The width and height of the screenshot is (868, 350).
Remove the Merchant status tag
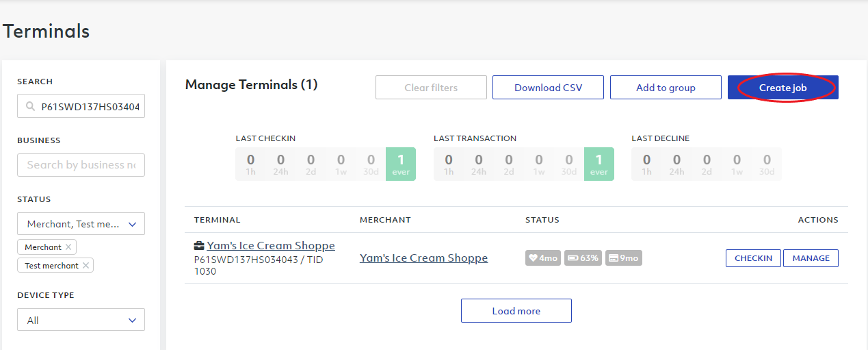click(x=68, y=247)
